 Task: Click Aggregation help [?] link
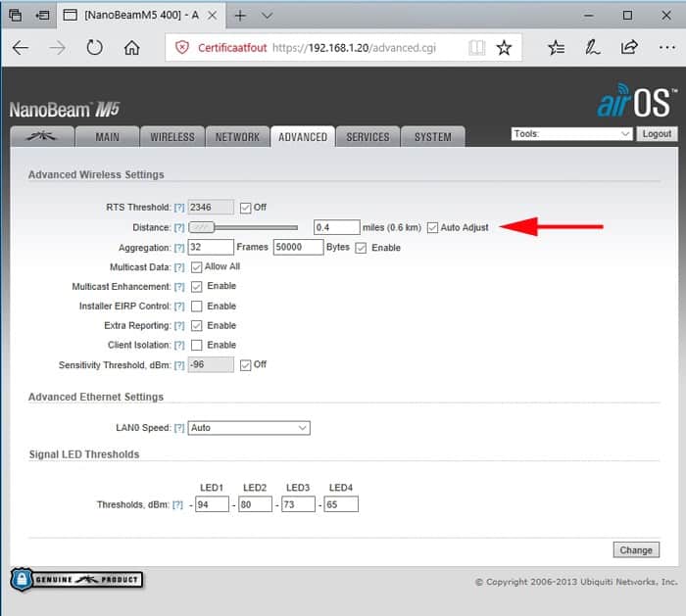[x=179, y=248]
